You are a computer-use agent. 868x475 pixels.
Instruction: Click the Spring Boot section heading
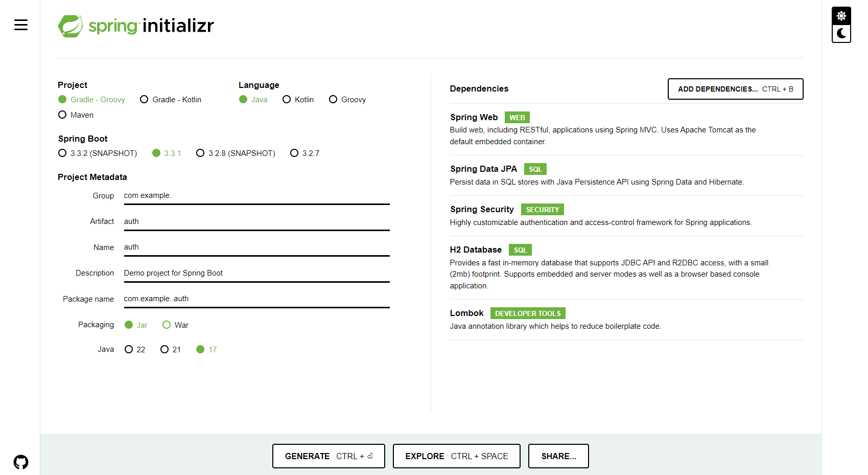[83, 139]
